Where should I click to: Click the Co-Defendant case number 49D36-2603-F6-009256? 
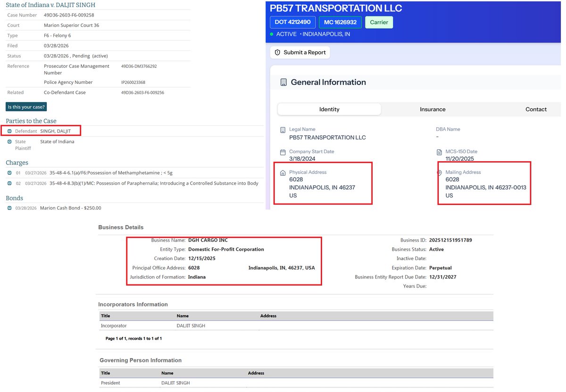[142, 92]
